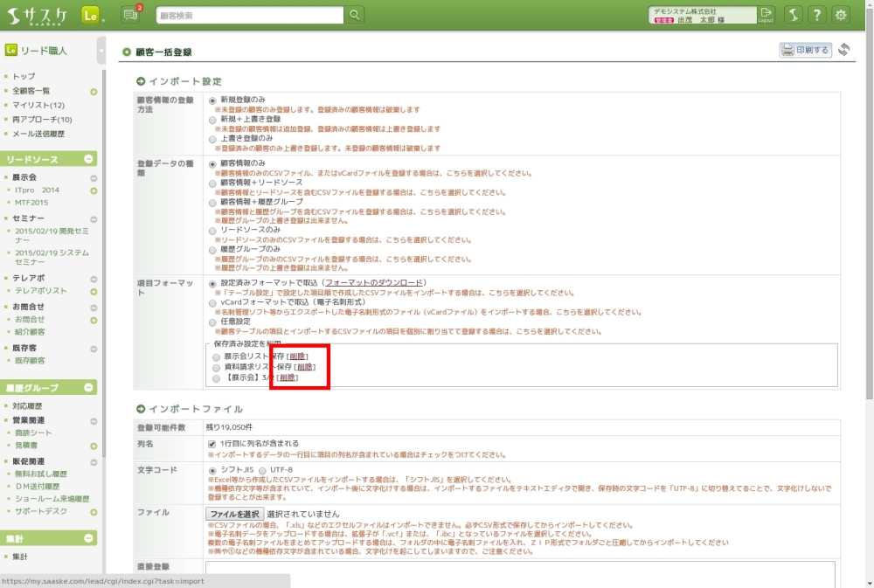Toggle the 1行目に列名が含まれる checkbox
874x588 pixels.
click(212, 444)
